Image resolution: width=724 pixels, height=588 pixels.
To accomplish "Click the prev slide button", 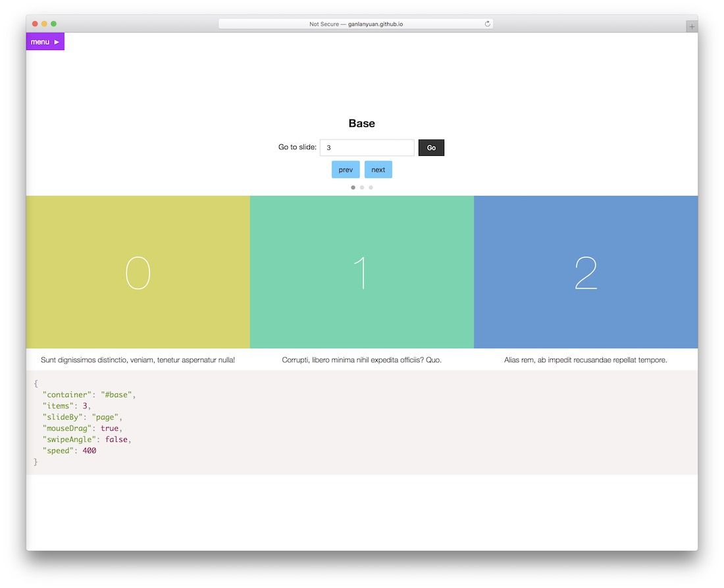I will coord(346,170).
